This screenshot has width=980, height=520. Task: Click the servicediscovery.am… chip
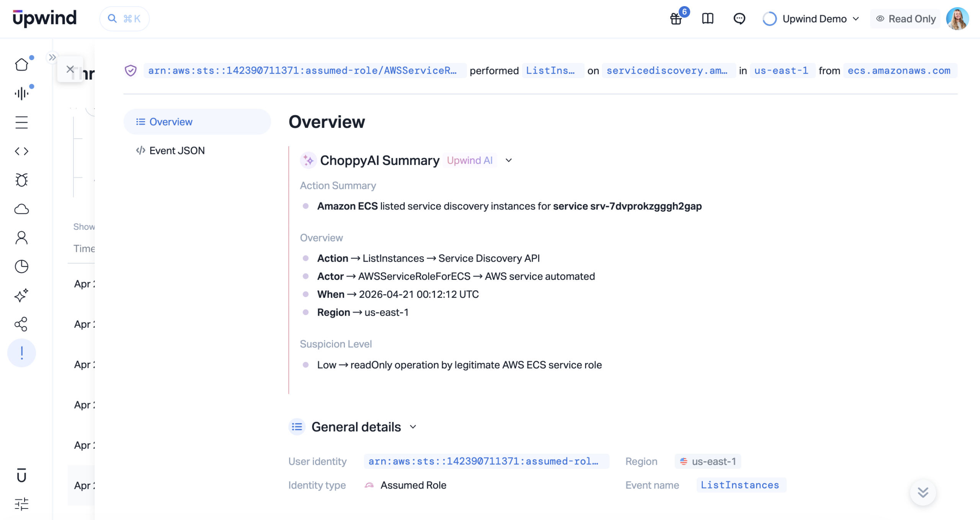(x=668, y=70)
